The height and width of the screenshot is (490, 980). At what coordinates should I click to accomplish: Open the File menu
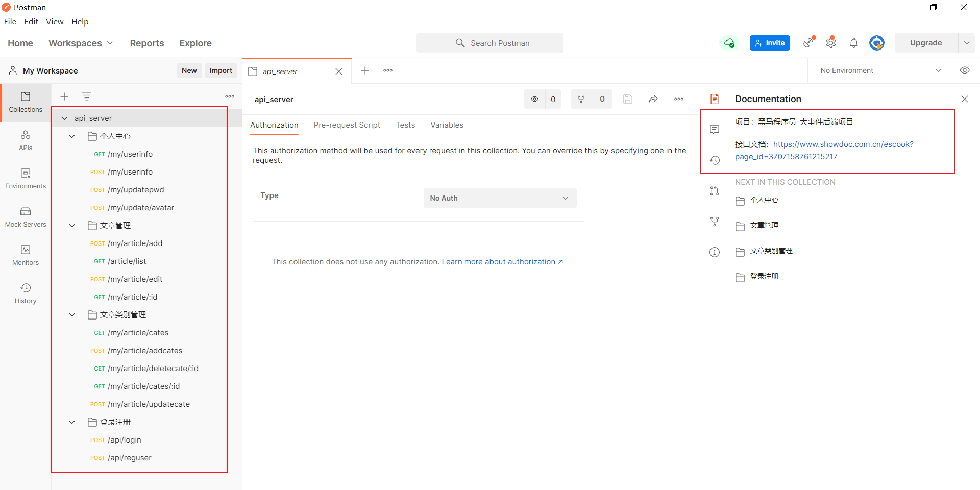click(10, 21)
